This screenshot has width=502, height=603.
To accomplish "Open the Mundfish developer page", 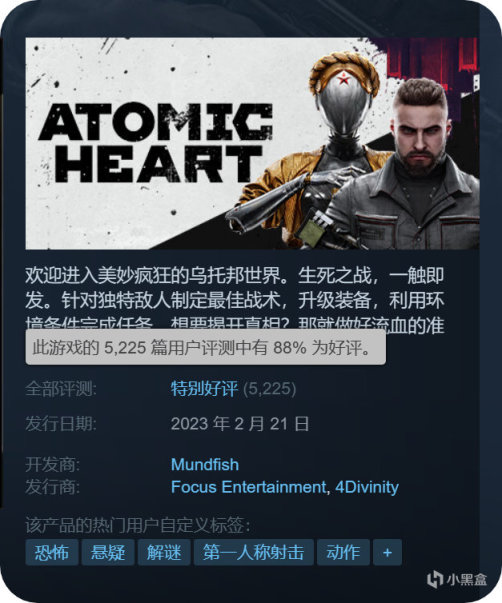I will pos(205,465).
